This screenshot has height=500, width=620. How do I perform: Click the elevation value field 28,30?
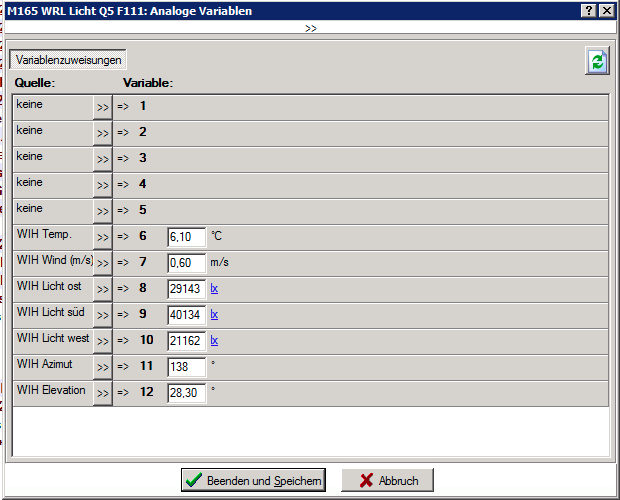coord(186,393)
